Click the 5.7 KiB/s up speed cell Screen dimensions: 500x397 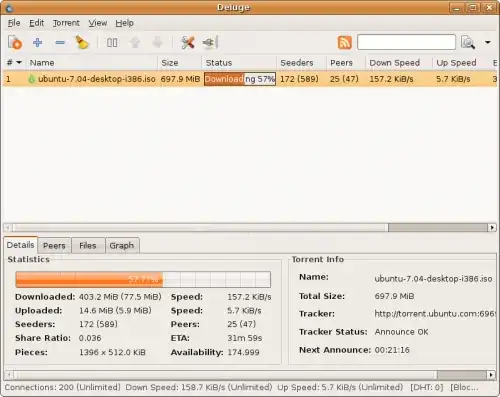453,79
